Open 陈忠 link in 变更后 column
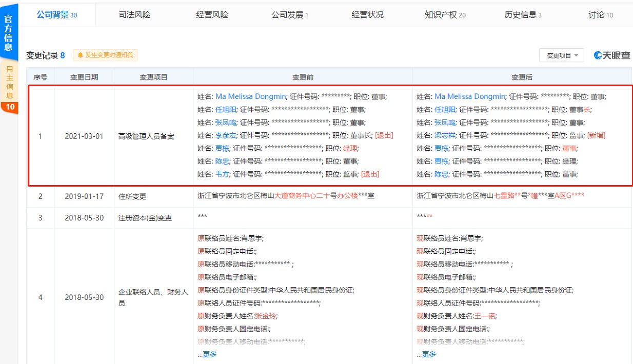Viewport: 633px width, 364px height. (441, 174)
